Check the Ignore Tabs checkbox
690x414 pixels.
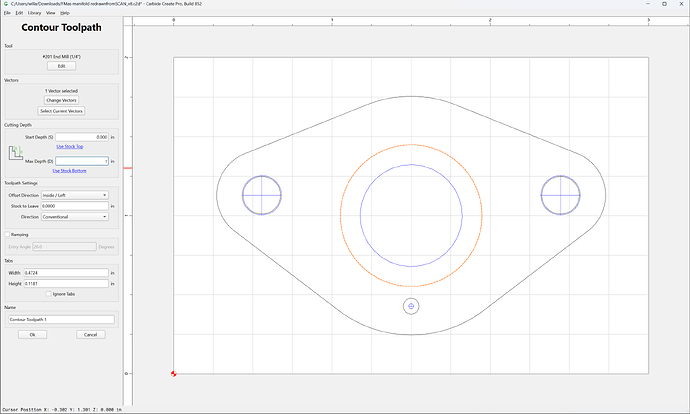point(48,294)
